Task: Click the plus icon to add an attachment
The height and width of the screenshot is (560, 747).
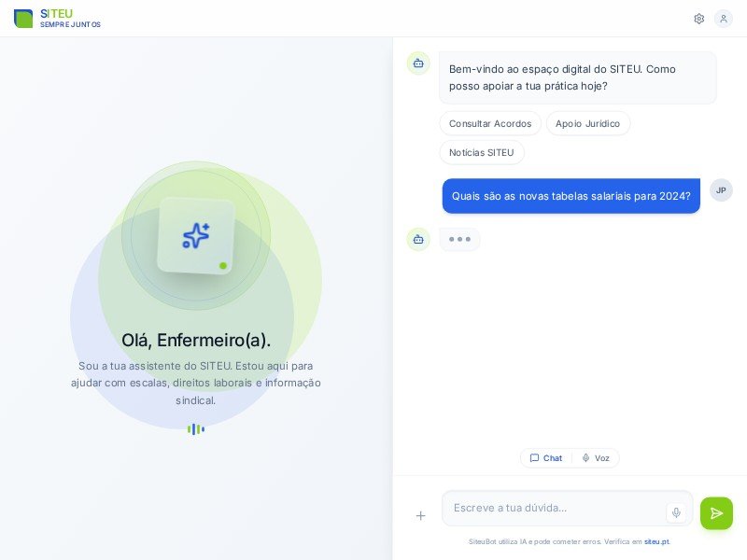Action: (420, 515)
